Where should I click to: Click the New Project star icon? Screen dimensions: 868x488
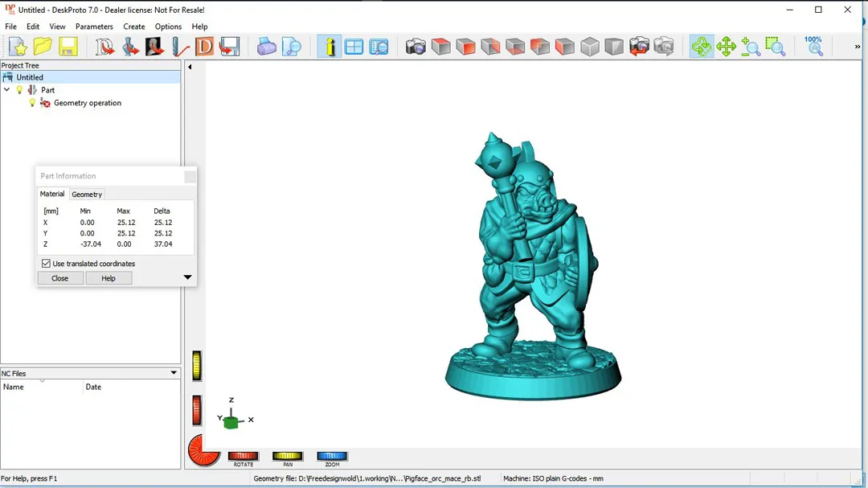coord(18,47)
